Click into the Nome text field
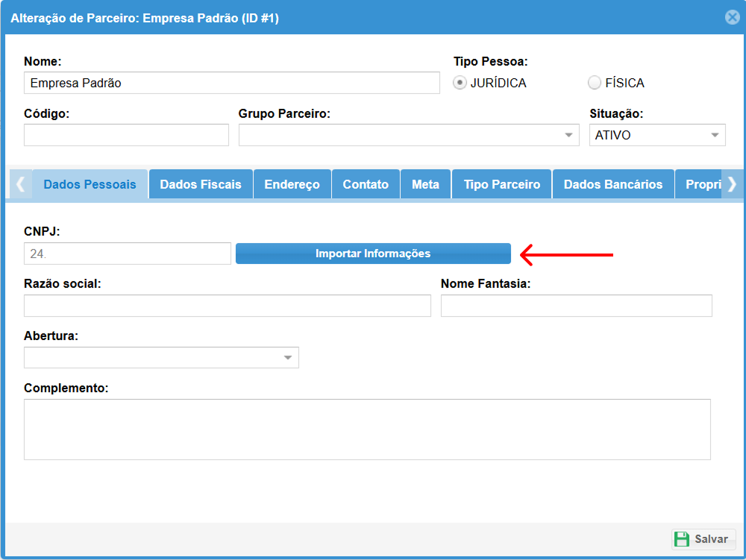 tap(231, 83)
